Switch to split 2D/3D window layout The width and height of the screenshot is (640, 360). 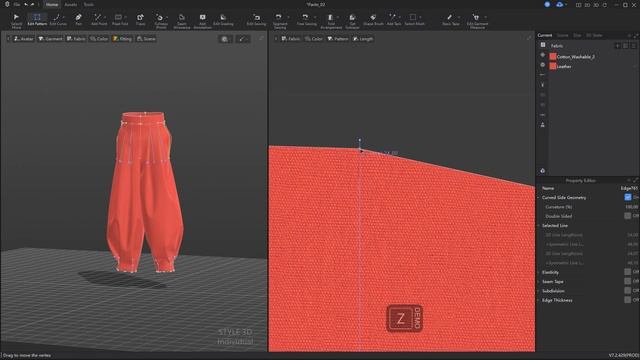[578, 5]
